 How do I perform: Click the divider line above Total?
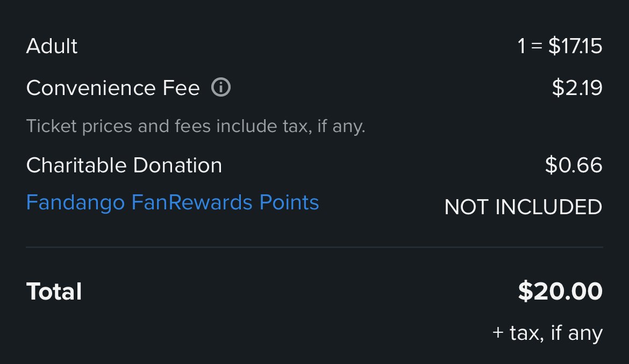tap(314, 247)
